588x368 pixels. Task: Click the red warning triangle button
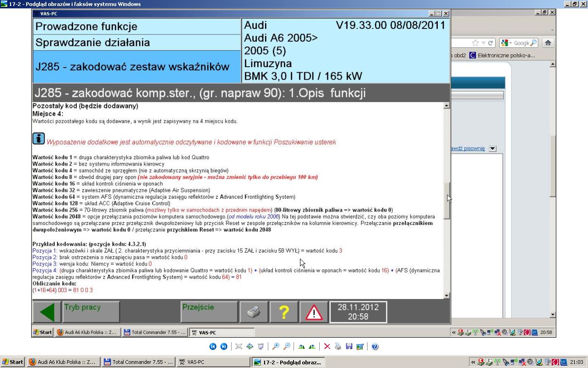(314, 312)
